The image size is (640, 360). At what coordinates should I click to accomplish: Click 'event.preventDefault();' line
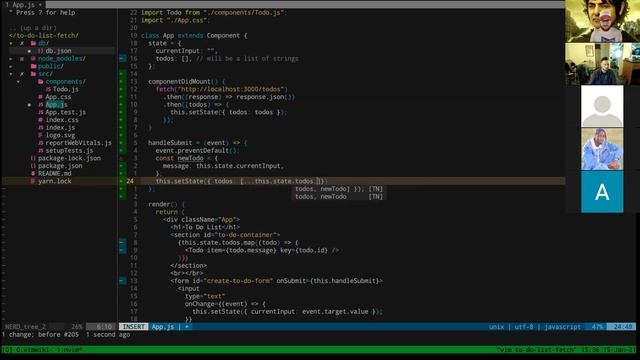198,151
